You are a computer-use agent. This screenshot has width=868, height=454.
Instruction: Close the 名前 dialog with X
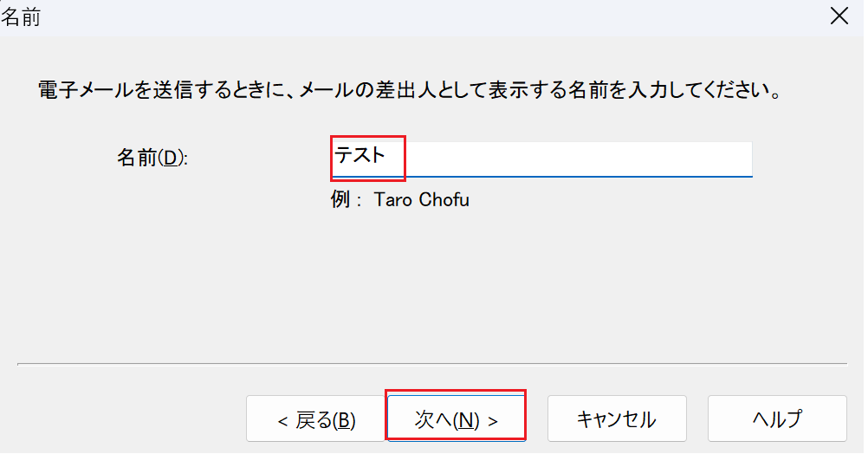pos(839,17)
